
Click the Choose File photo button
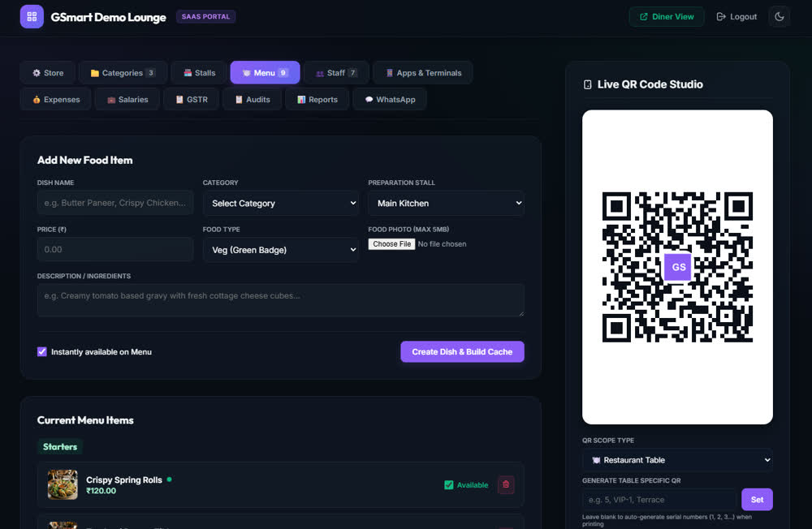391,243
